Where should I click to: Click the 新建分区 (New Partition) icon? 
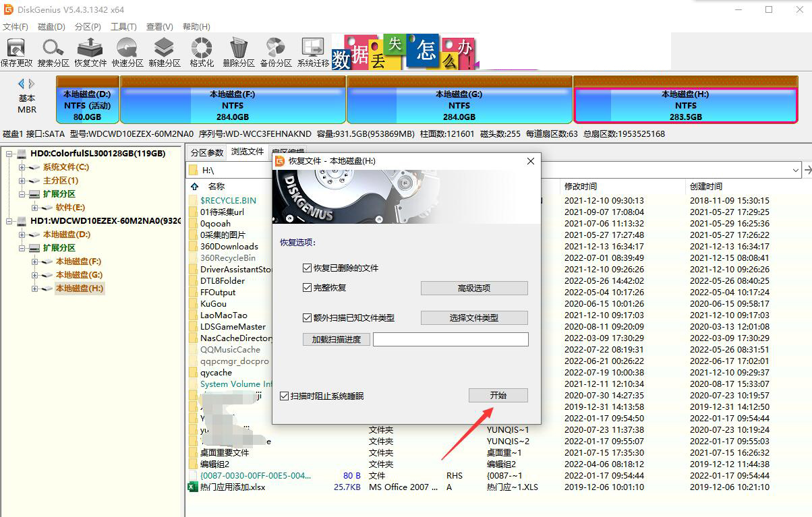tap(165, 52)
